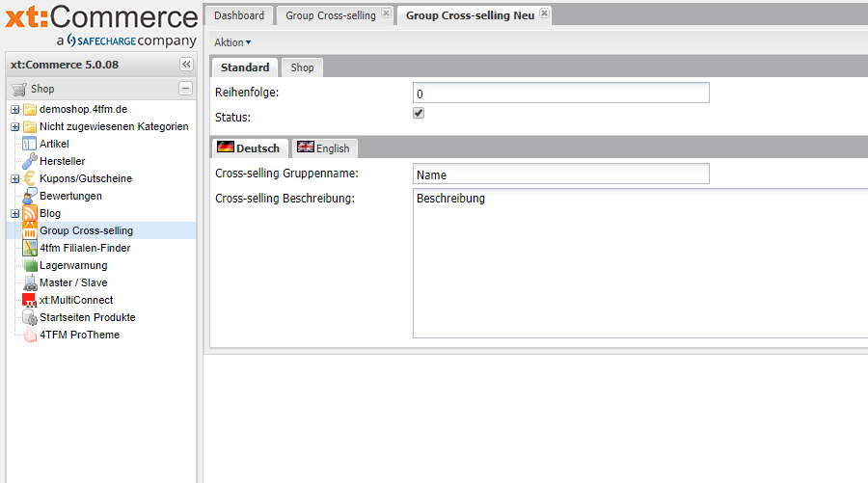Viewport: 868px width, 483px height.
Task: Click the 4tfm Filialen-Finder icon
Action: [29, 248]
